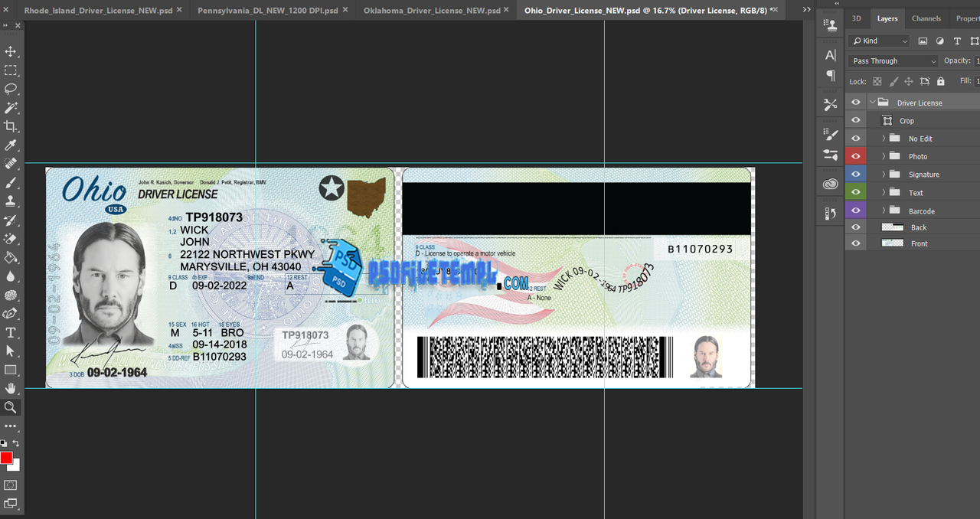Viewport: 980px width, 519px height.
Task: Switch to Pennsylvania_DL_NEW_1200 DPI.psd tab
Action: click(268, 11)
